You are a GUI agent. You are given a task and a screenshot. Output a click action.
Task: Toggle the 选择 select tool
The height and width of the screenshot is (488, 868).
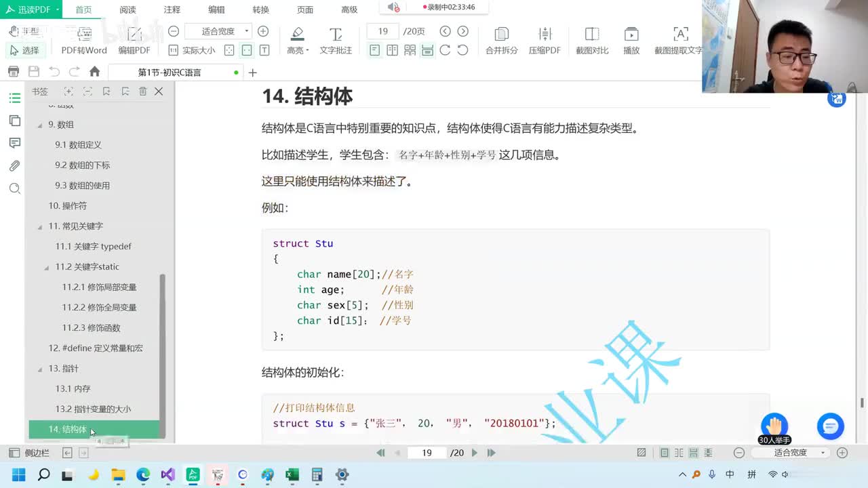click(x=24, y=50)
